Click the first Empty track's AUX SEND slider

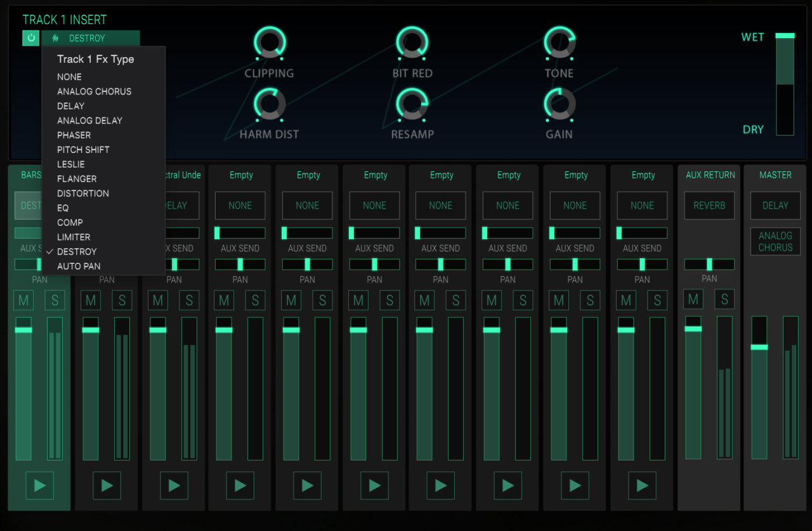click(240, 233)
